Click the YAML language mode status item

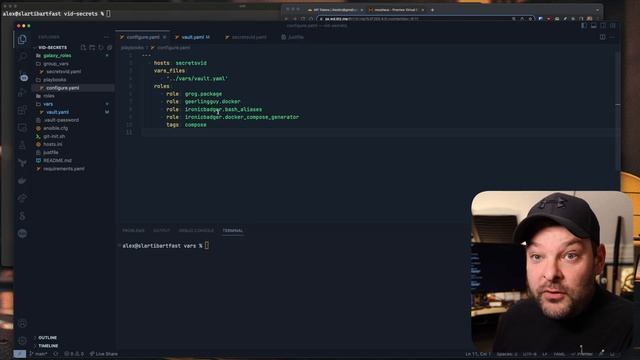click(559, 354)
